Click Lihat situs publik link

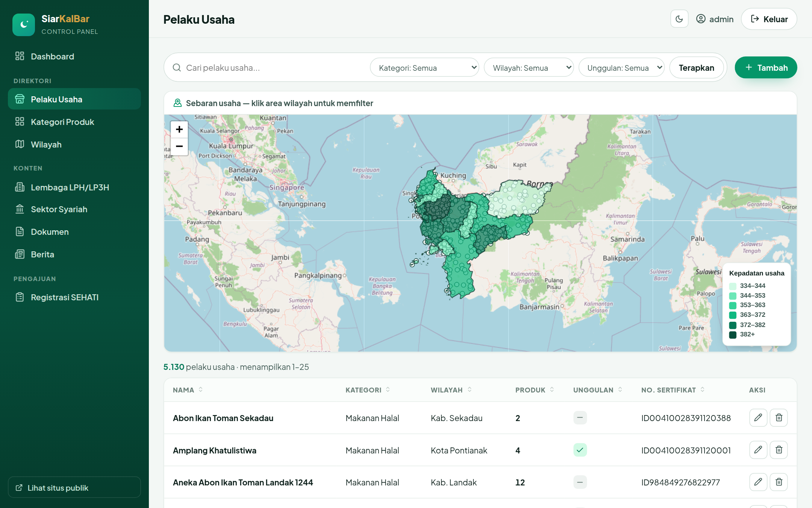coord(74,488)
